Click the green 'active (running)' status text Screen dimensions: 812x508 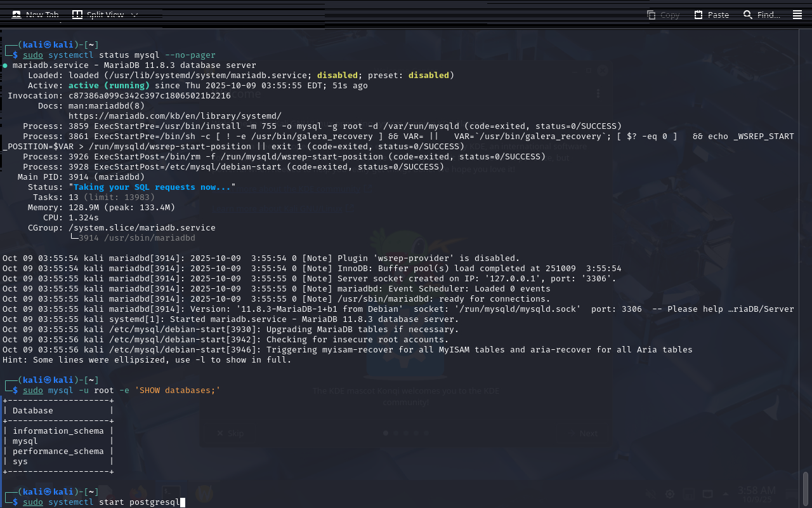(108, 85)
